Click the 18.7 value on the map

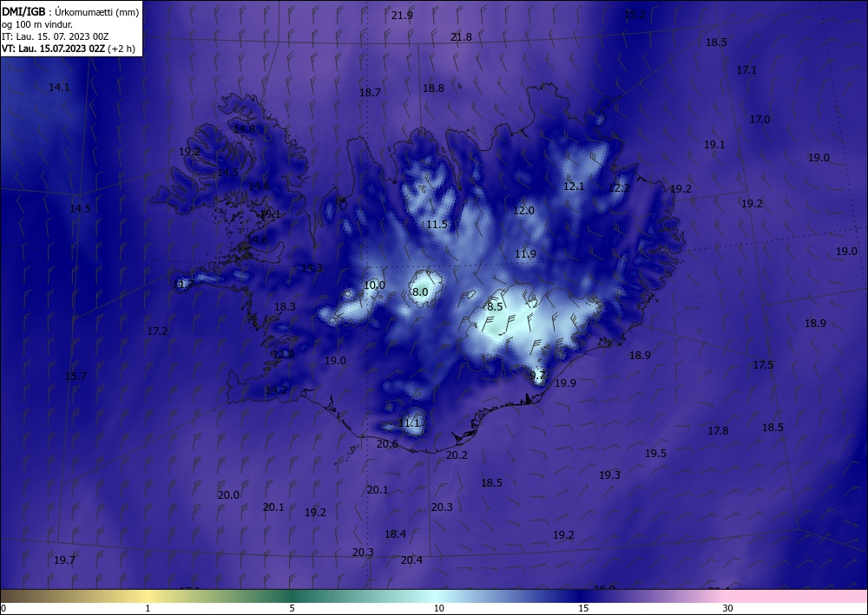[370, 92]
